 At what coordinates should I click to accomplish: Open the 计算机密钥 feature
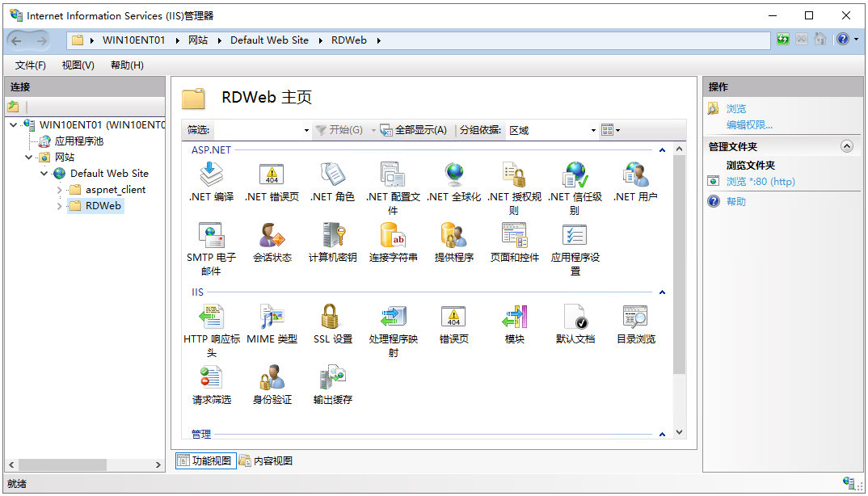point(333,242)
